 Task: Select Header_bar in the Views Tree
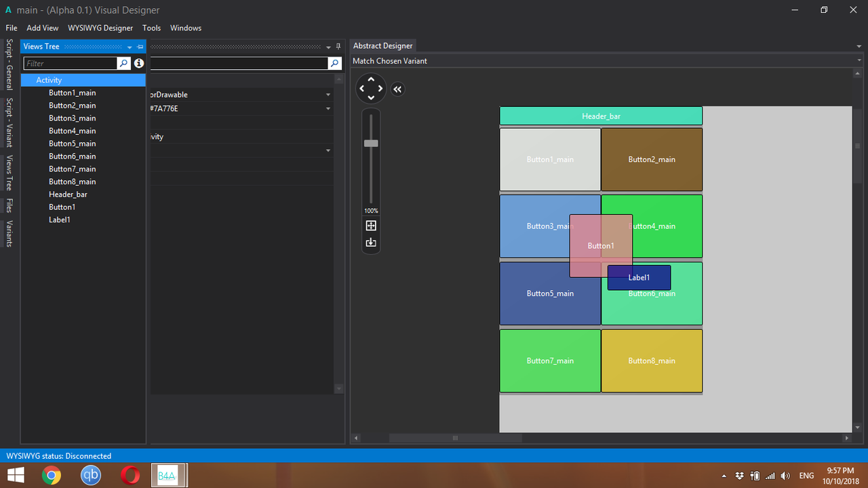click(68, 195)
